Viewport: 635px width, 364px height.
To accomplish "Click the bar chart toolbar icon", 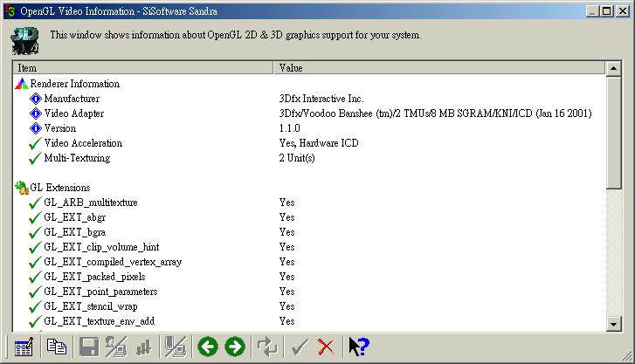I will pos(143,347).
